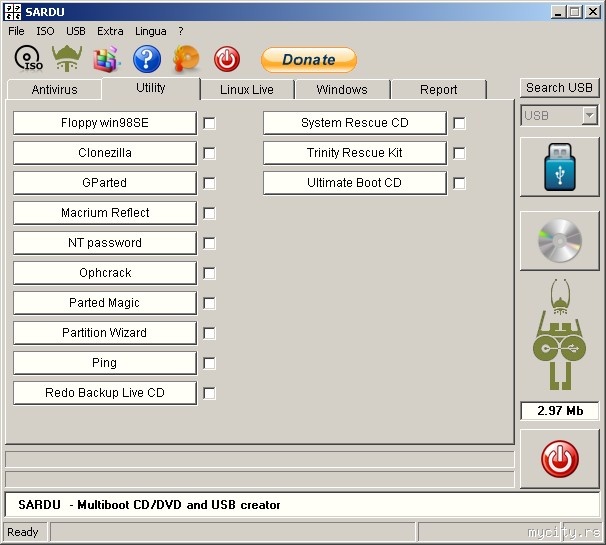
Task: Click the GParted button
Action: [x=105, y=183]
